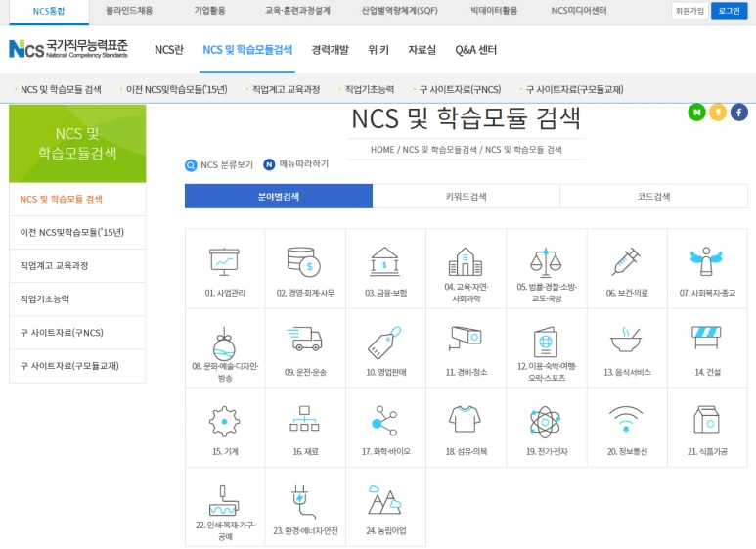756x549 pixels.
Task: Share via the Facebook icon
Action: 739,113
